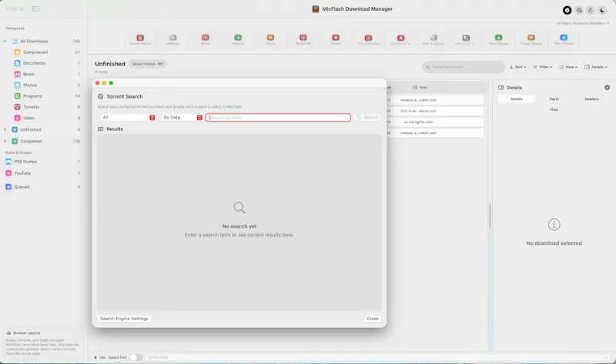Focus the Search downloads field
This screenshot has width=616, height=364.
pos(464,67)
